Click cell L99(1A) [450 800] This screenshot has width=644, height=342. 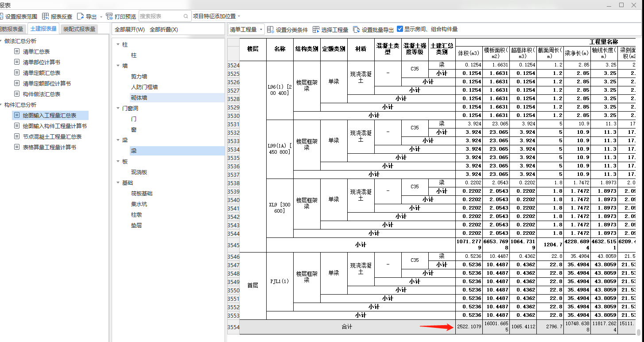pyautogui.click(x=280, y=149)
